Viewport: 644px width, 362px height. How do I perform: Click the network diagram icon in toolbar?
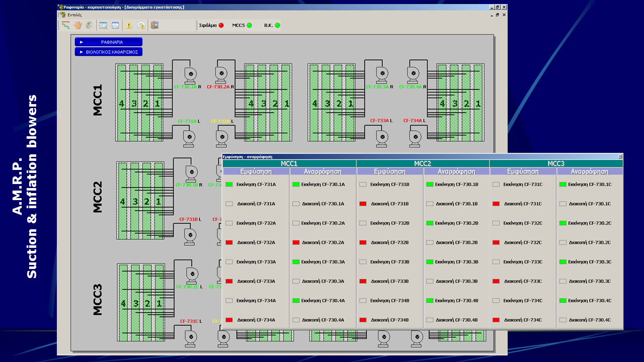(x=66, y=25)
